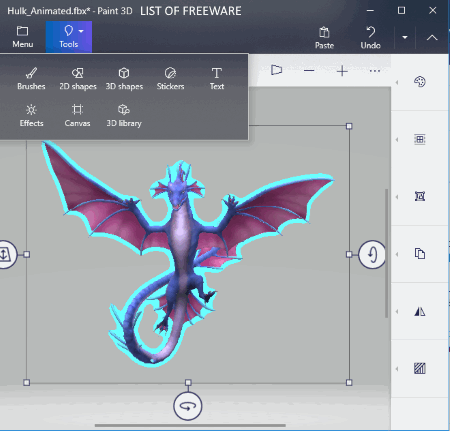
Task: Open the Brushes tool
Action: click(31, 79)
